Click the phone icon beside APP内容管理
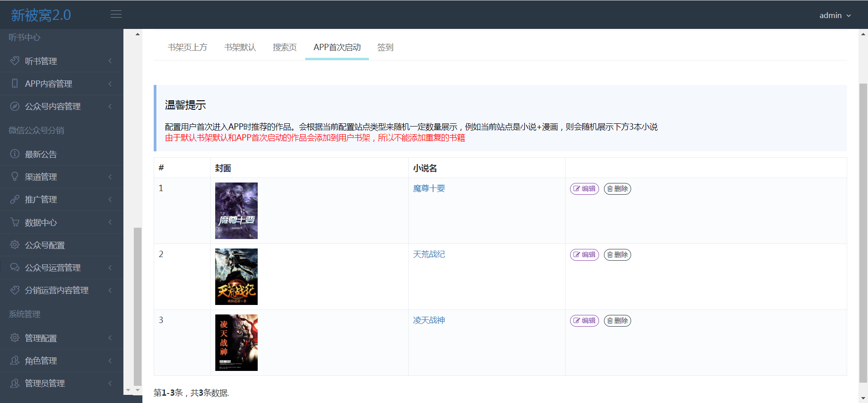Screen dimensions: 868x403 pos(15,84)
